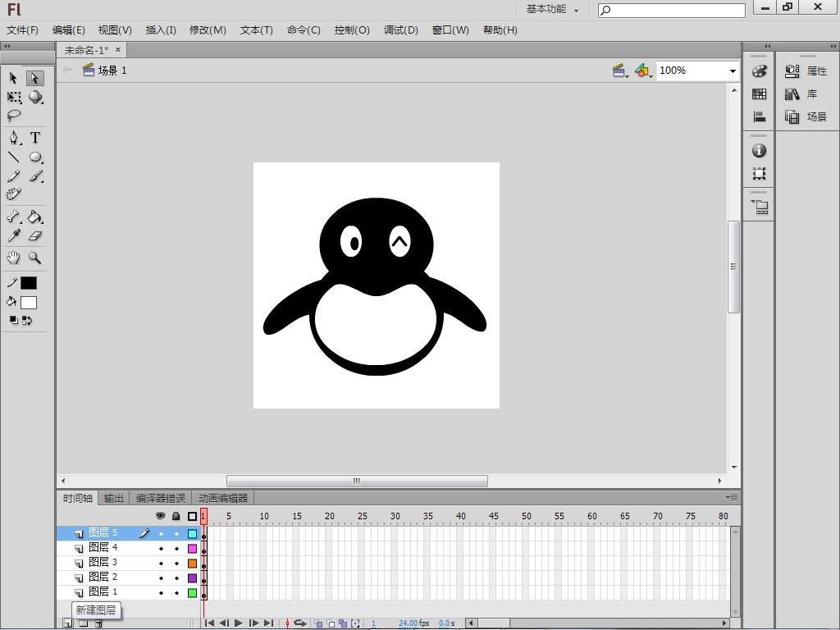Choose the Deco tool
This screenshot has width=840, height=630.
coord(14,194)
